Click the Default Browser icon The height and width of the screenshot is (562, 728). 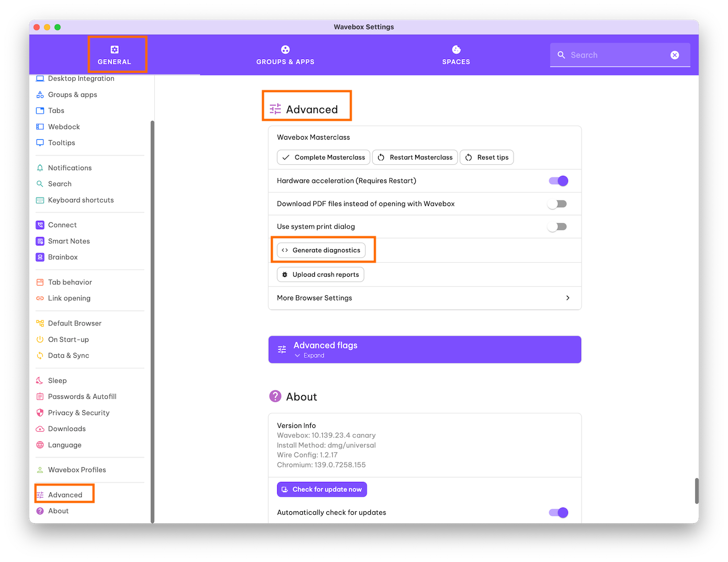click(x=40, y=323)
